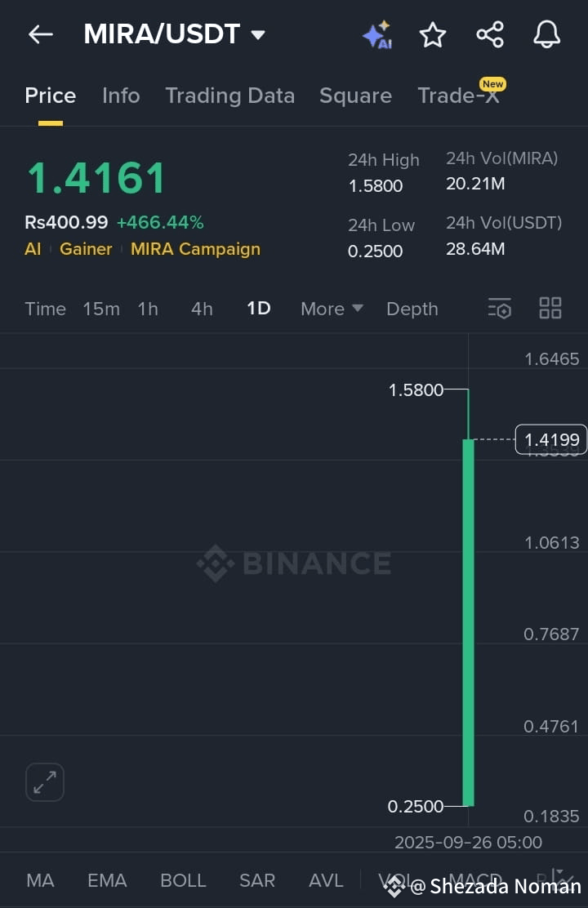Show the Depth chart
This screenshot has height=908, width=588.
coord(412,309)
